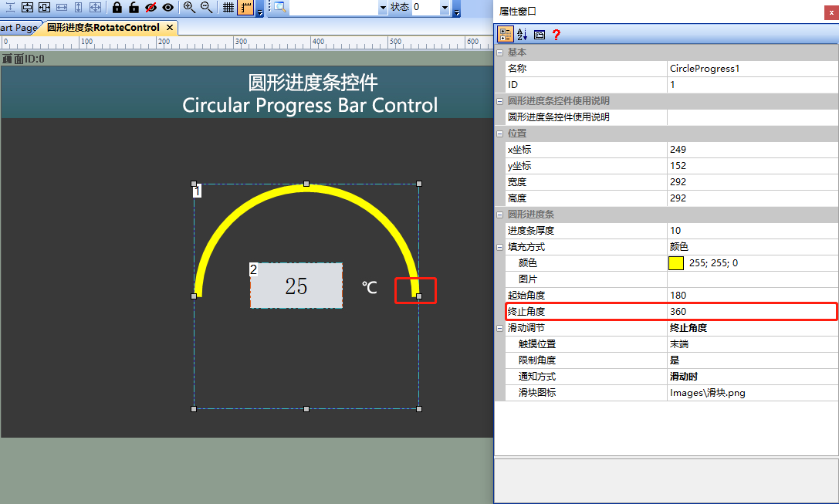839x504 pixels.
Task: Collapse the 填充方式 sub-properties
Action: pos(499,247)
